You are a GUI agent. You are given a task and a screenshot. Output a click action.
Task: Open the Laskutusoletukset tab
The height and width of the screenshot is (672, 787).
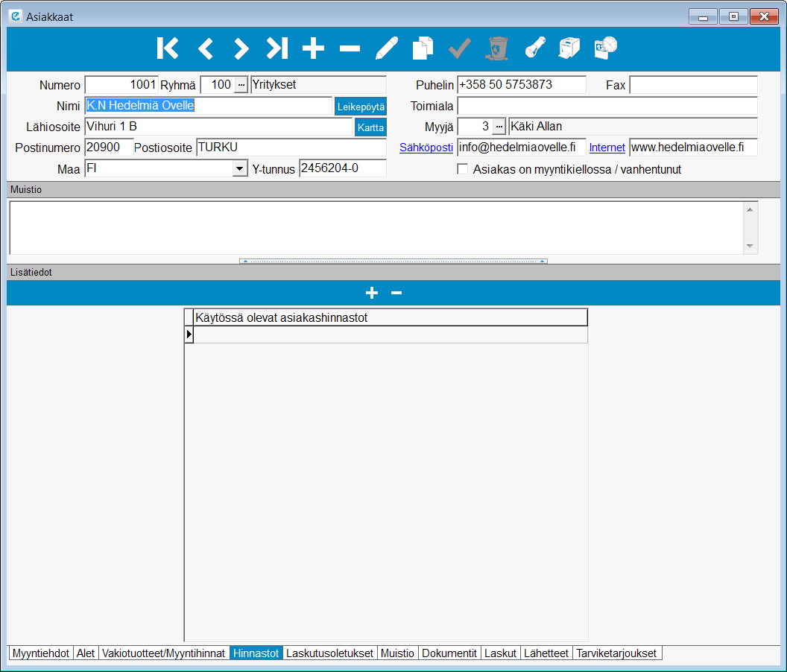coord(329,653)
